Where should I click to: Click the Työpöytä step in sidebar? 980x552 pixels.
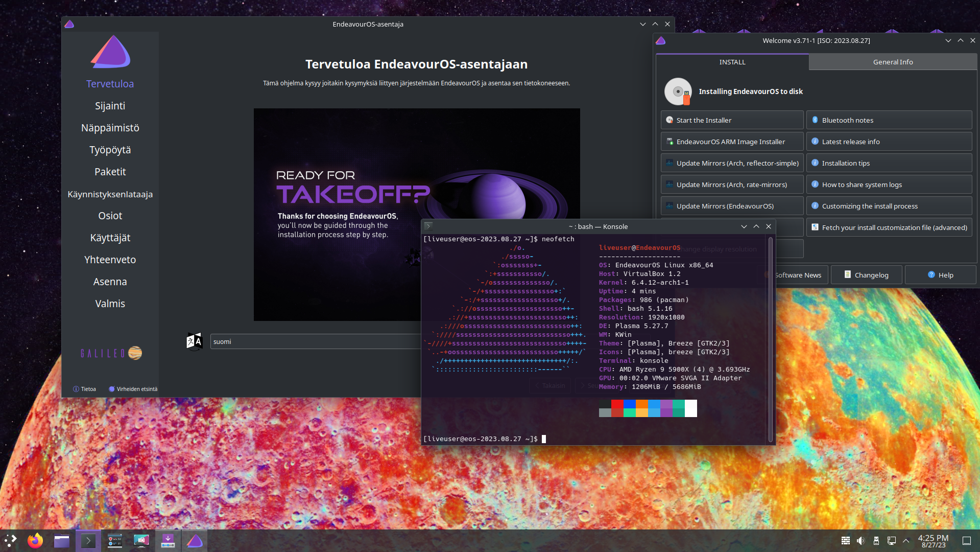pyautogui.click(x=110, y=150)
